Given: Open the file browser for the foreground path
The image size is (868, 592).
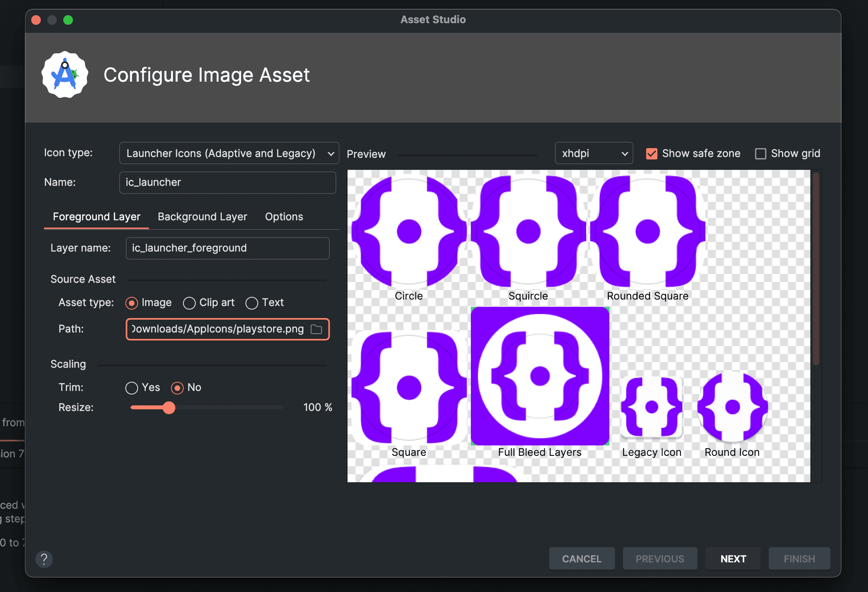Looking at the screenshot, I should point(316,329).
